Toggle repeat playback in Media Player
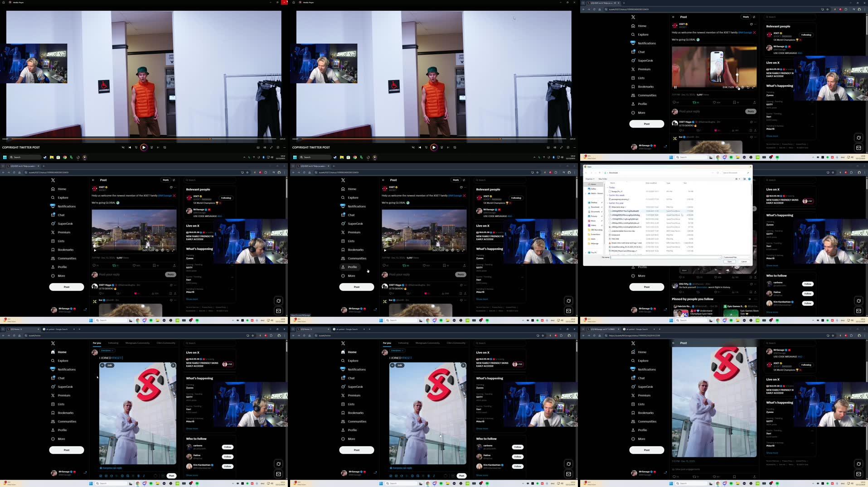This screenshot has height=487, width=868. [165, 147]
